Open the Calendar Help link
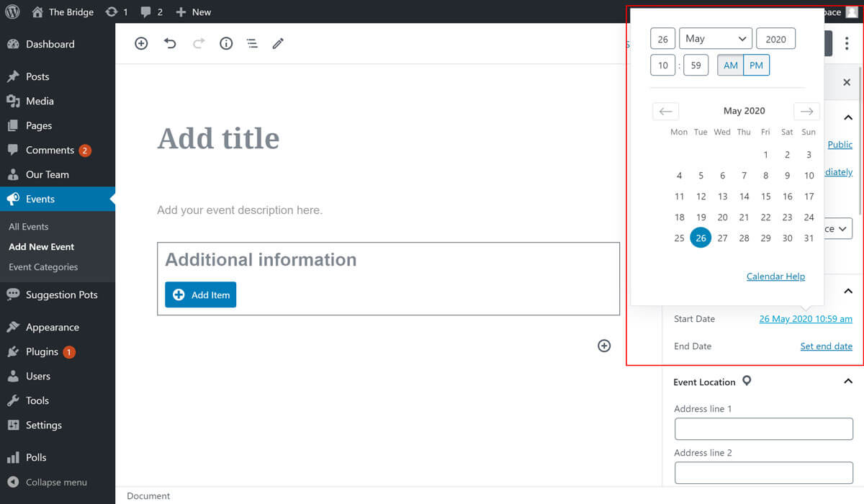Image resolution: width=864 pixels, height=504 pixels. pos(775,276)
